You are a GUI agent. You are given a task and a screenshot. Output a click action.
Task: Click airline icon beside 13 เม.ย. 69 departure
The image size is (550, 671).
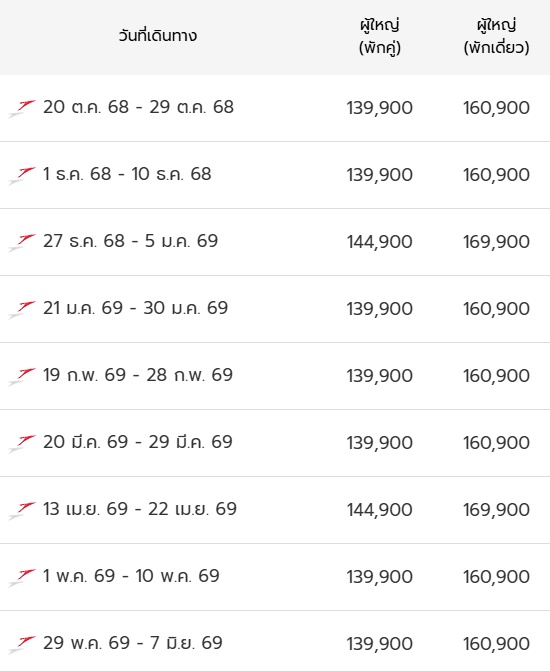click(22, 510)
